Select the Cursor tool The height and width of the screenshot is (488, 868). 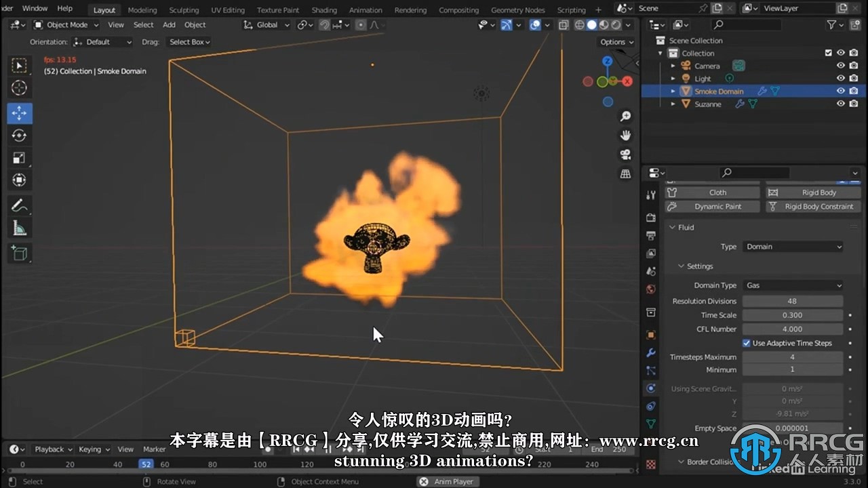(x=20, y=88)
